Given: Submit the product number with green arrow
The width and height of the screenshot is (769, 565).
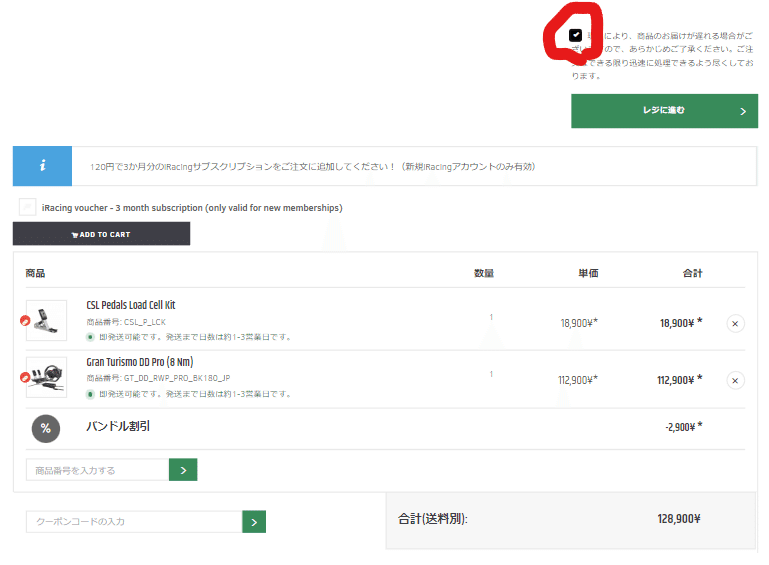Looking at the screenshot, I should [x=183, y=470].
